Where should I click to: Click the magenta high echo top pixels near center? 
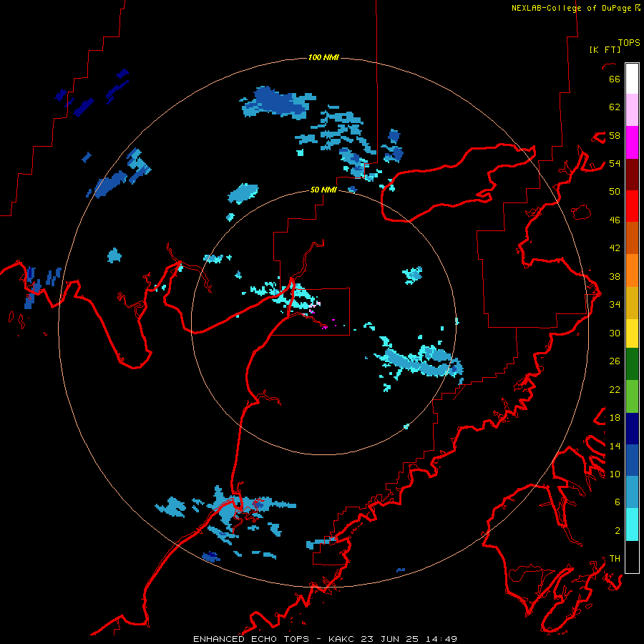coord(324,327)
